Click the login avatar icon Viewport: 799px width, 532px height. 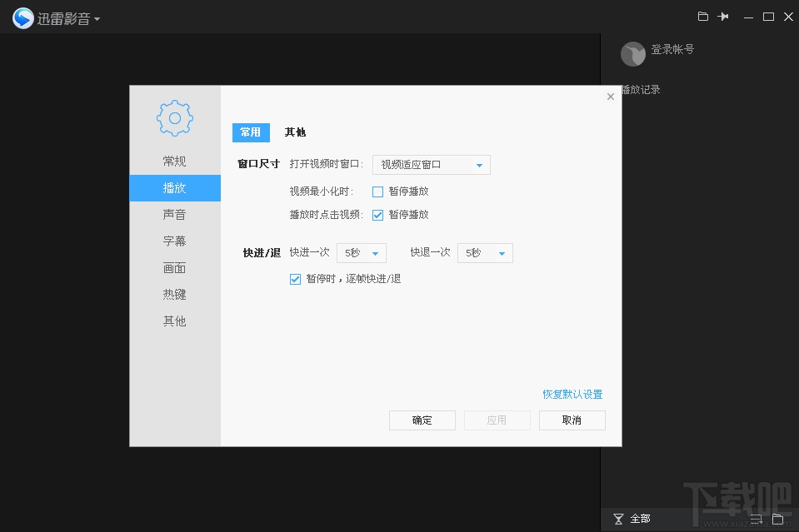tap(633, 53)
